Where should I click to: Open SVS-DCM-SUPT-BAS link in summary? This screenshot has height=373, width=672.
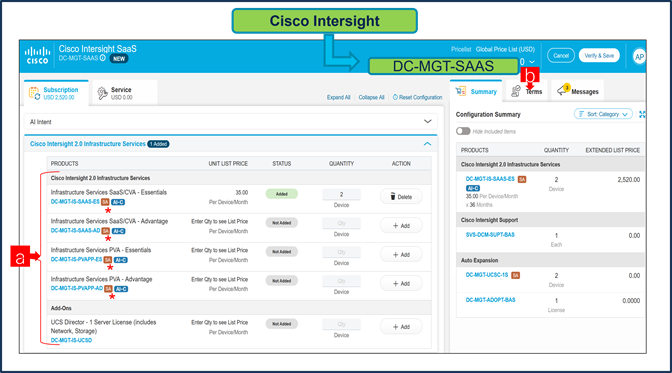tap(490, 235)
